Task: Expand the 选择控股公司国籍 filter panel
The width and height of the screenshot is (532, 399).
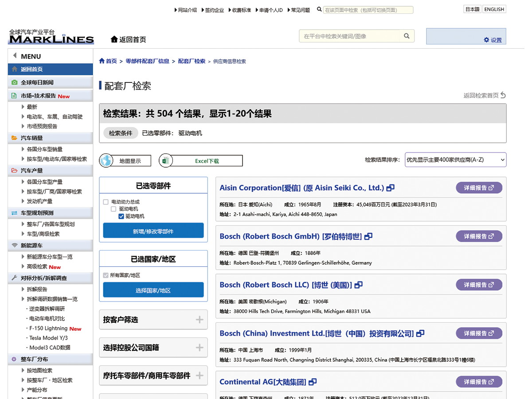Action: pos(153,348)
